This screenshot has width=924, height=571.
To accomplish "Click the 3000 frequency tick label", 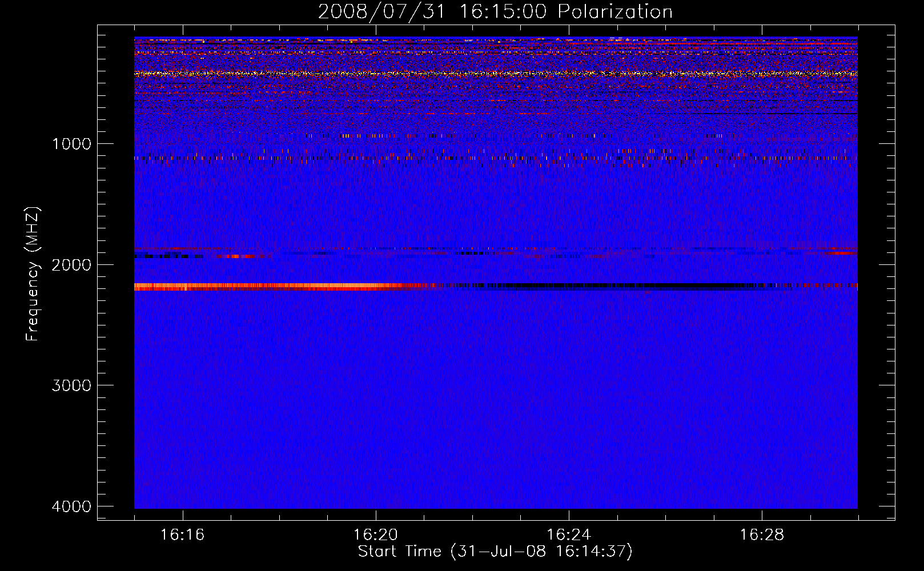I will 71,385.
